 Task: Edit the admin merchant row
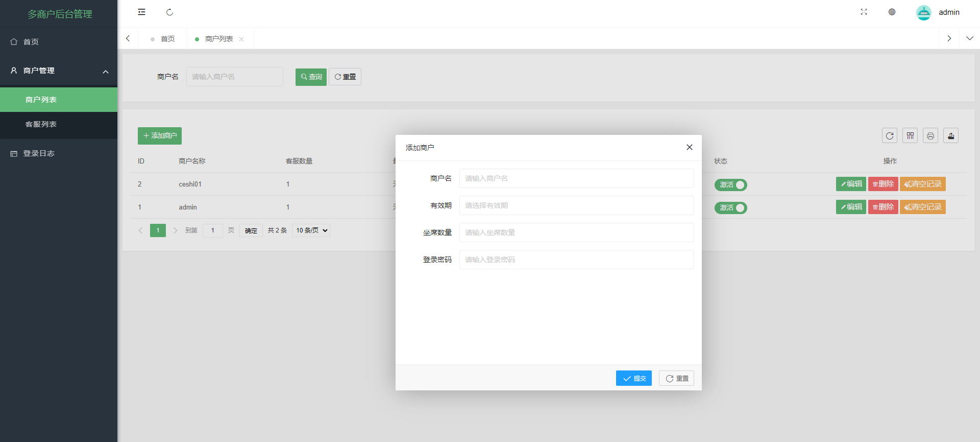pos(851,207)
